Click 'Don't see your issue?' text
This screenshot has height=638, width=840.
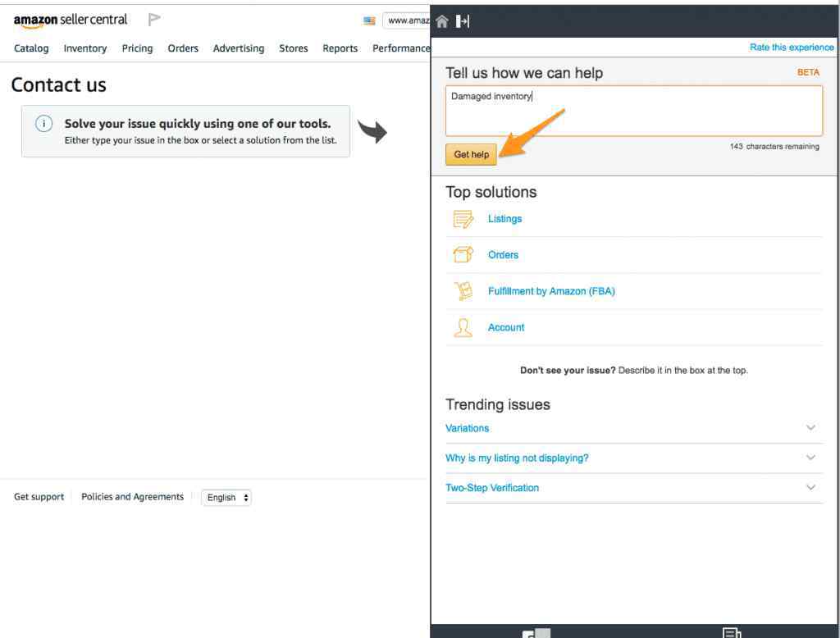(568, 370)
